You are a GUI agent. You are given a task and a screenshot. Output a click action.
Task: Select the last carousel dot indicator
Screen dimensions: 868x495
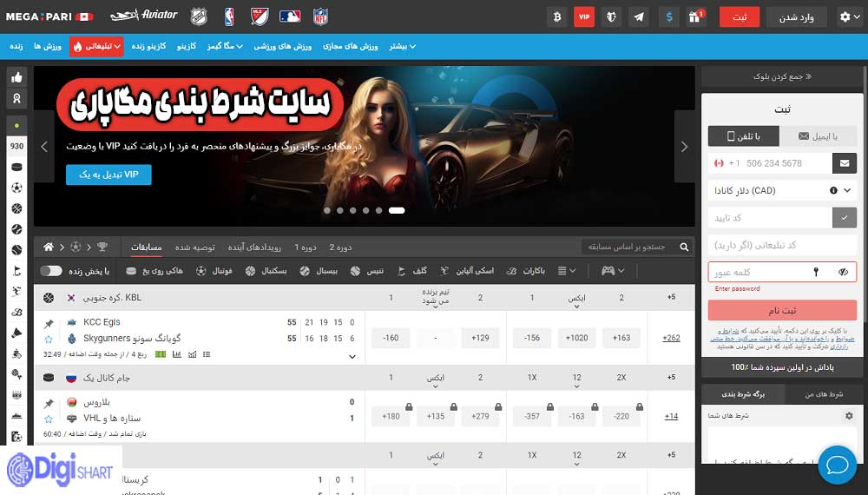pyautogui.click(x=397, y=210)
